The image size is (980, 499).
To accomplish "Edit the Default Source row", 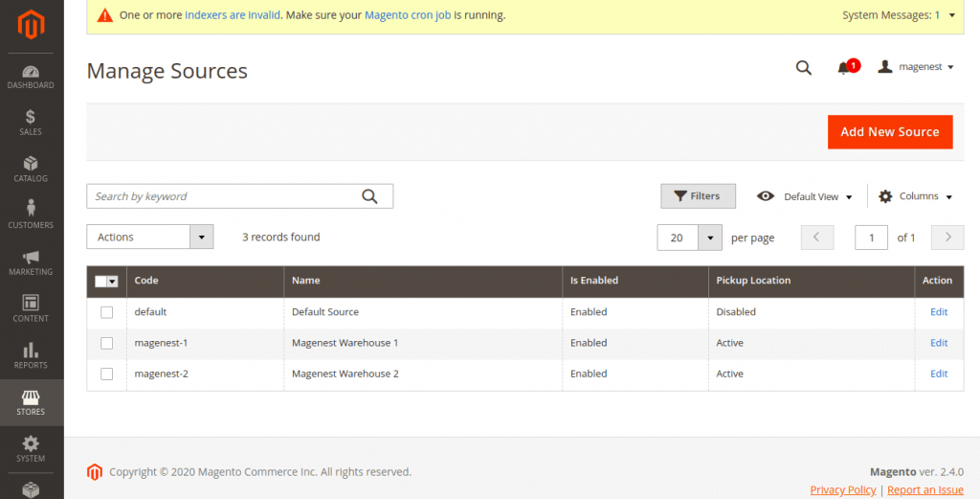I will coord(939,312).
